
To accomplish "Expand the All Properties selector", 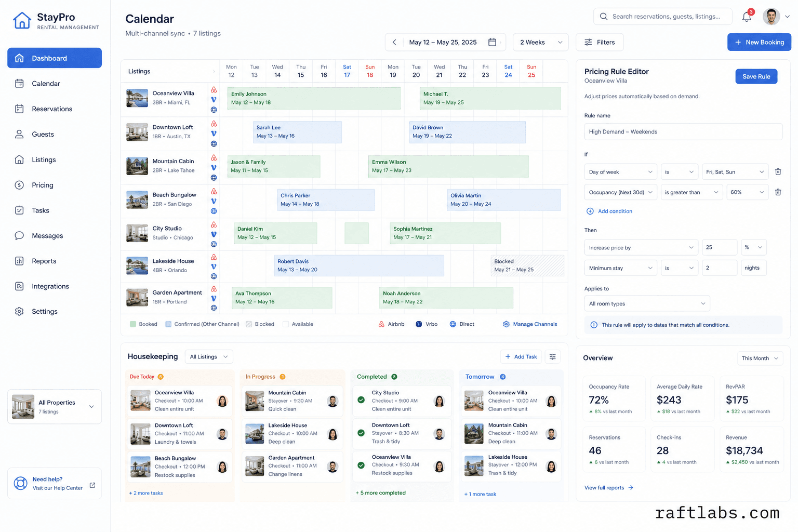I will coord(55,407).
